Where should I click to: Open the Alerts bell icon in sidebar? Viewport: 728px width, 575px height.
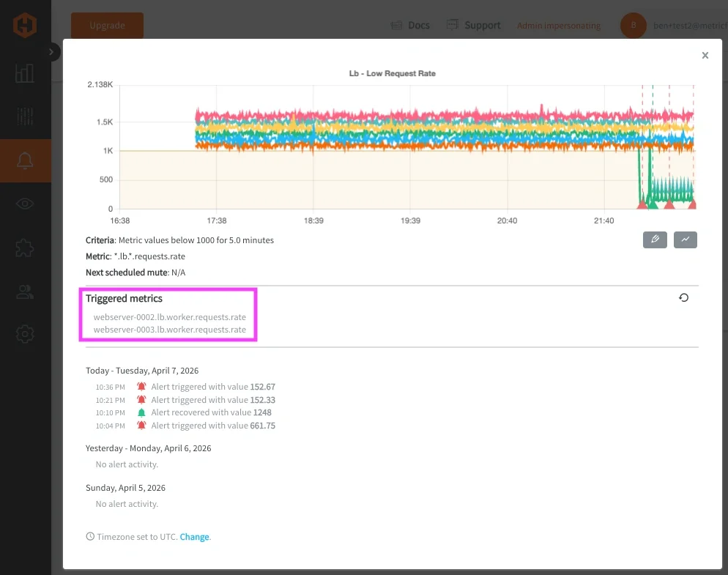click(24, 160)
